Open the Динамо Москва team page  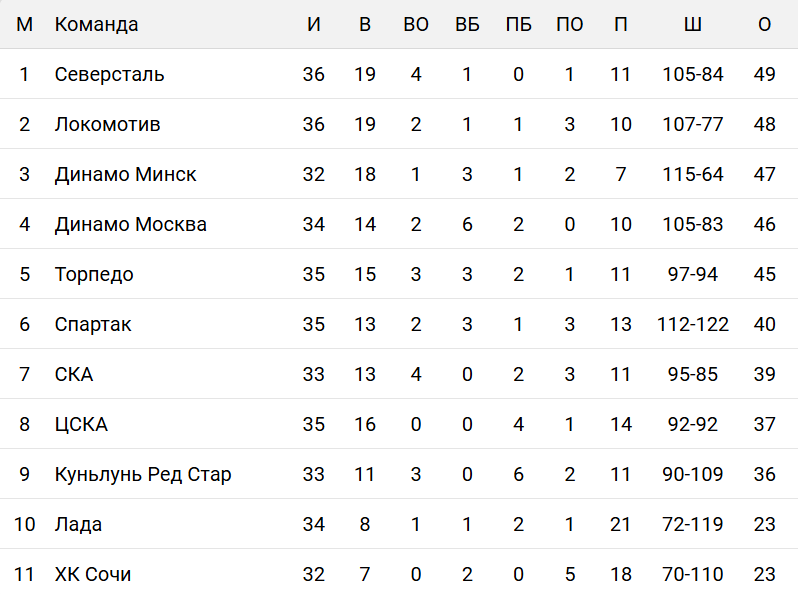tap(131, 224)
